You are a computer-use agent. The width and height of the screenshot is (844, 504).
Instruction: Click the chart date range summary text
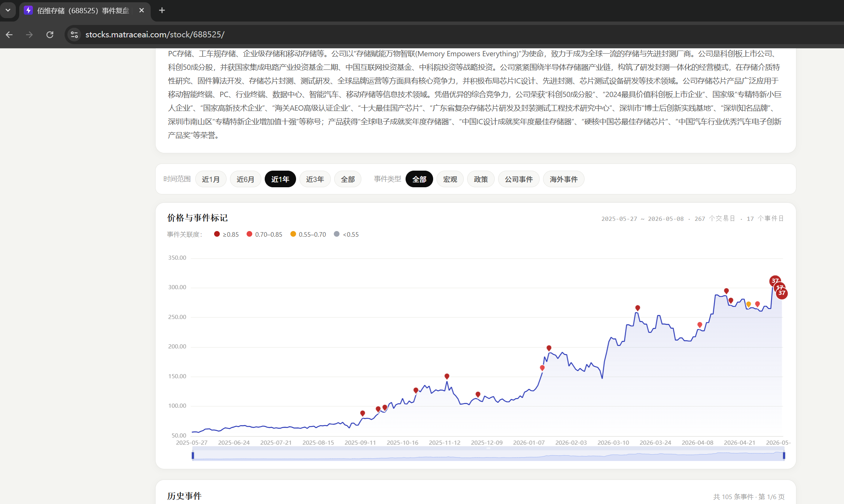pyautogui.click(x=692, y=219)
